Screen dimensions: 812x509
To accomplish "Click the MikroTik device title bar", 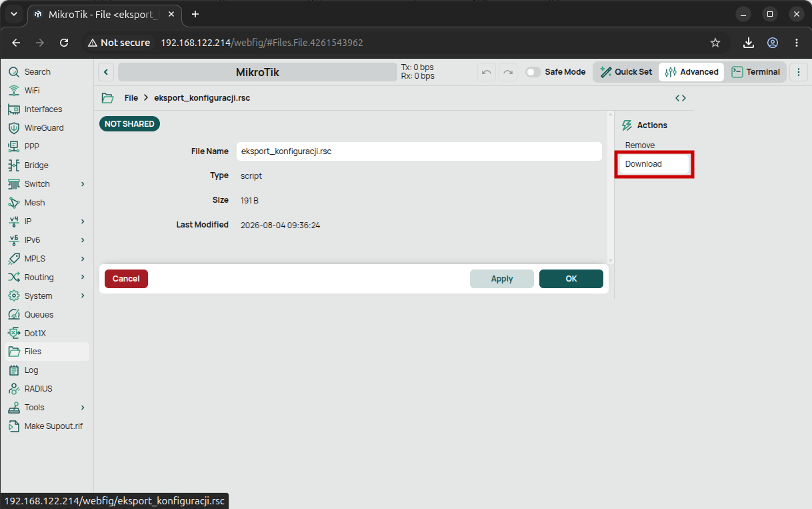I will (257, 72).
